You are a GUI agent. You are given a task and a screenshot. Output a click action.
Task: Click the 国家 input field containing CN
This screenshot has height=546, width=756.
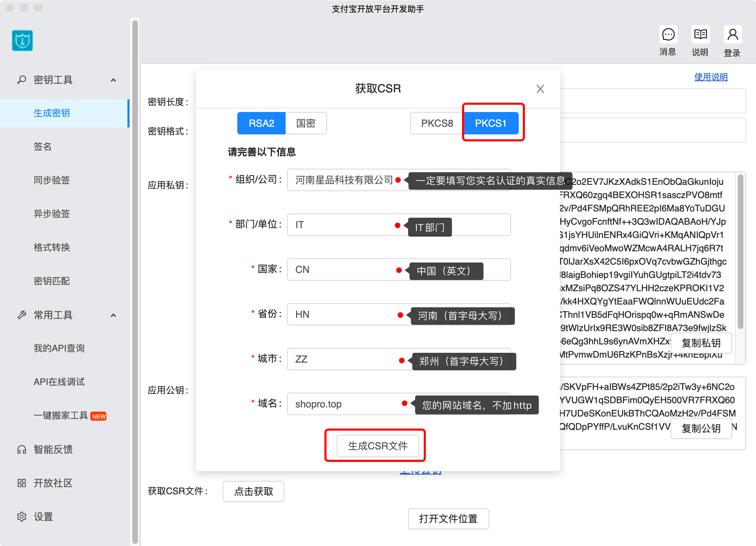coord(399,269)
